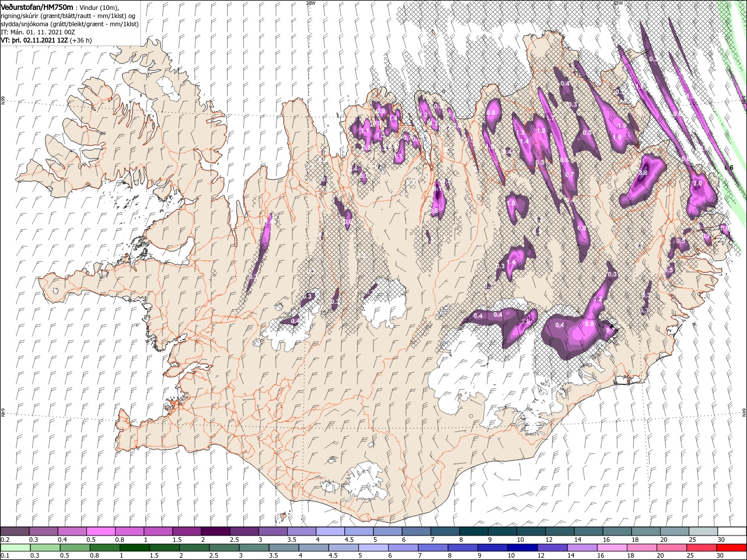Click the '30' label on snow scale
This screenshot has height=560, width=747.
pyautogui.click(x=721, y=539)
